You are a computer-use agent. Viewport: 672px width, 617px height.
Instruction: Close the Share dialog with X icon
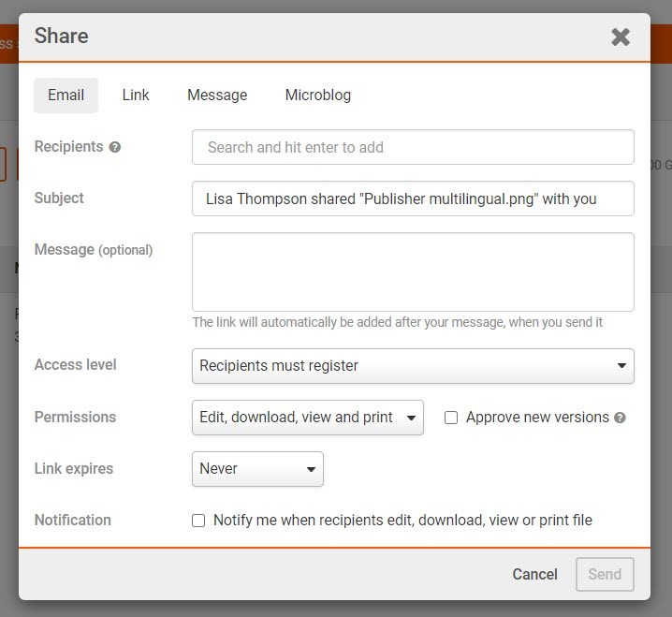click(x=621, y=37)
